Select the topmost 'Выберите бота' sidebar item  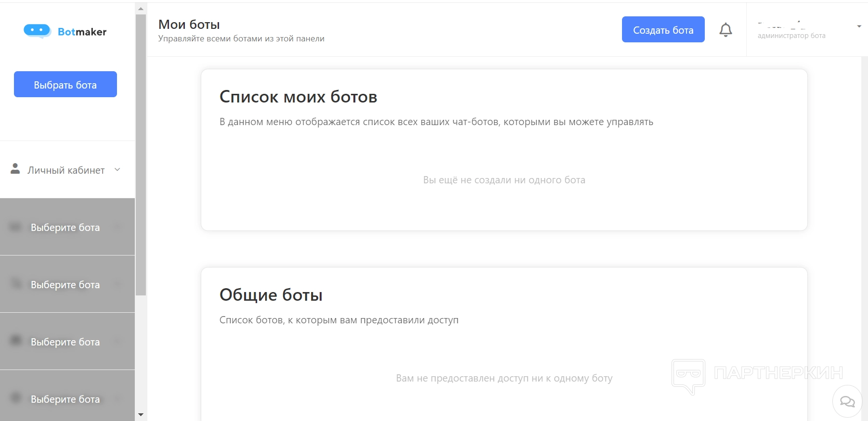click(65, 228)
